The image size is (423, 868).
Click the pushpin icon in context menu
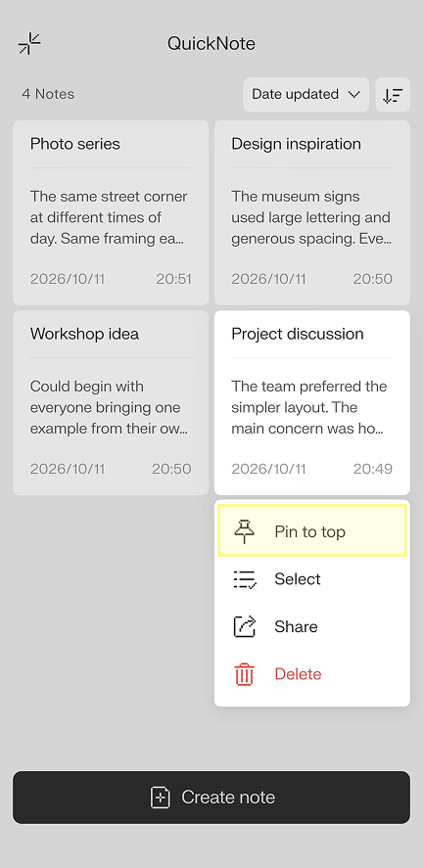tap(244, 532)
